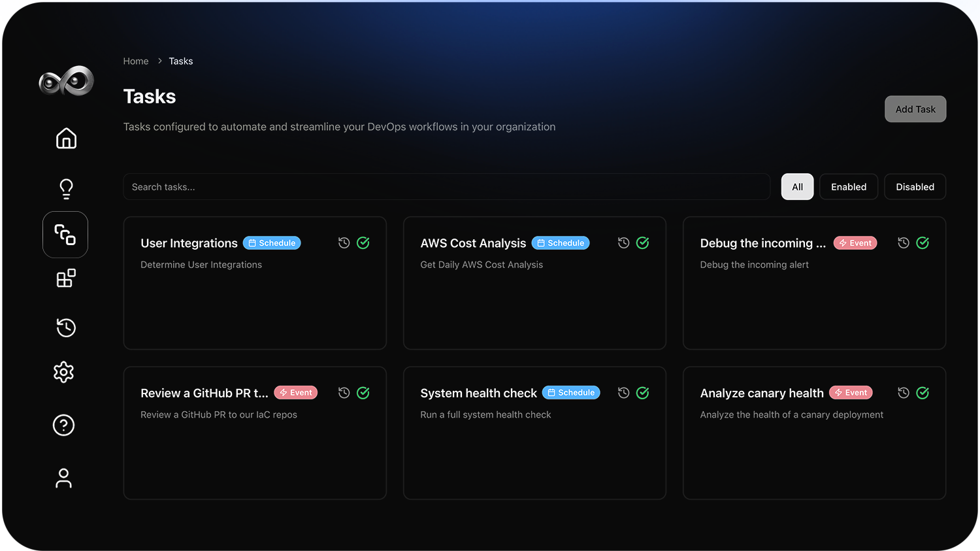Image resolution: width=980 pixels, height=551 pixels.
Task: Toggle enabled check on User Integrations
Action: pyautogui.click(x=363, y=243)
